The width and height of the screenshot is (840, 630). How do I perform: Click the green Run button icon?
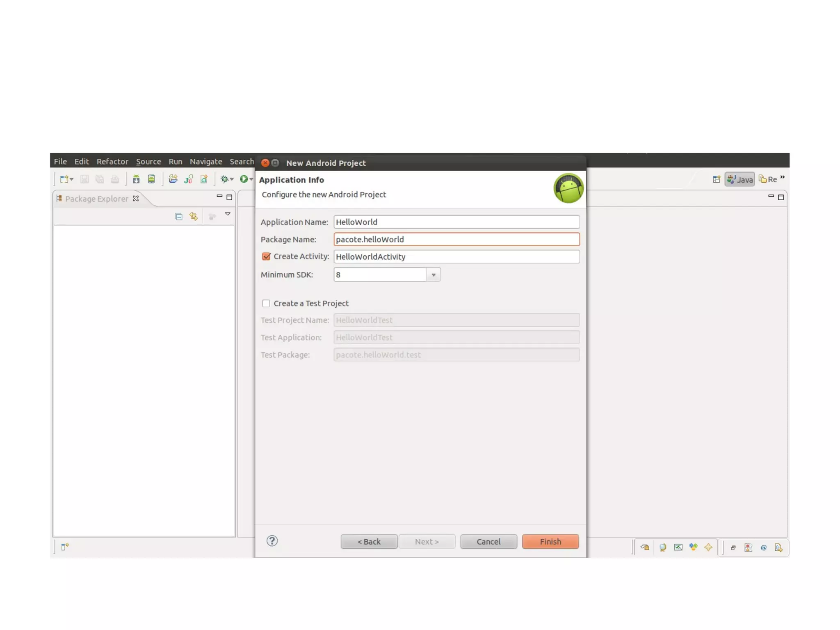click(244, 179)
